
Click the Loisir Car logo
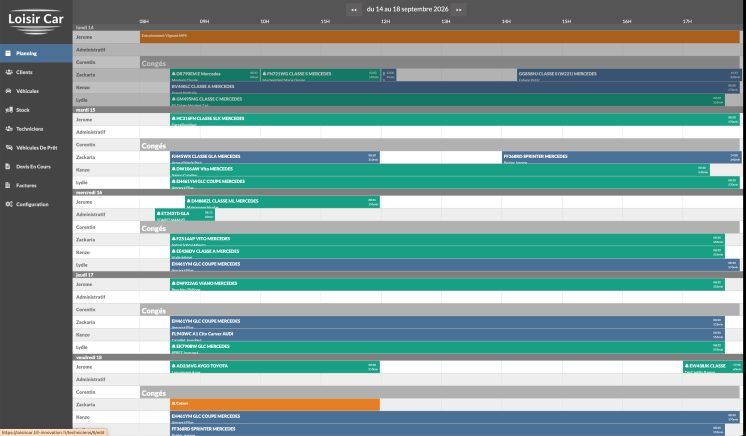(x=36, y=21)
